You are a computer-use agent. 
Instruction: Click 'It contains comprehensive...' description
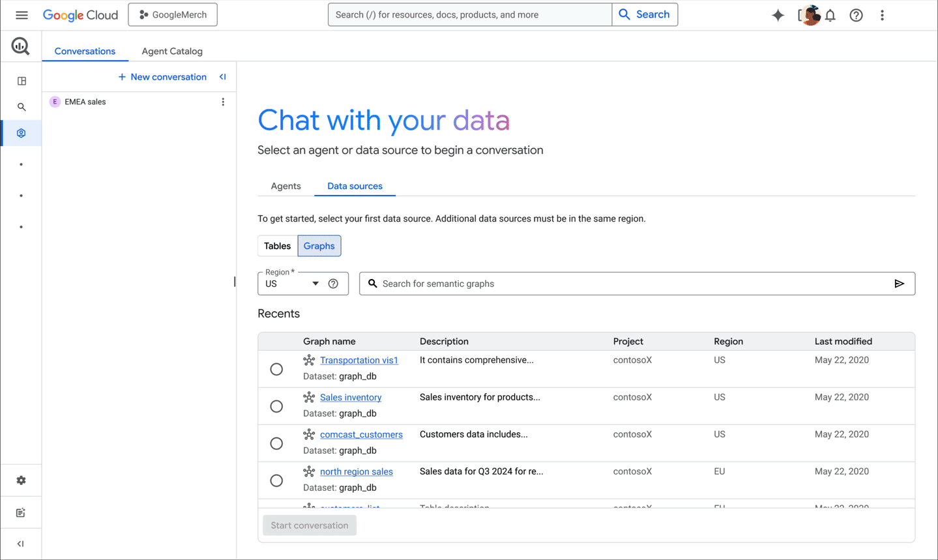[476, 360]
